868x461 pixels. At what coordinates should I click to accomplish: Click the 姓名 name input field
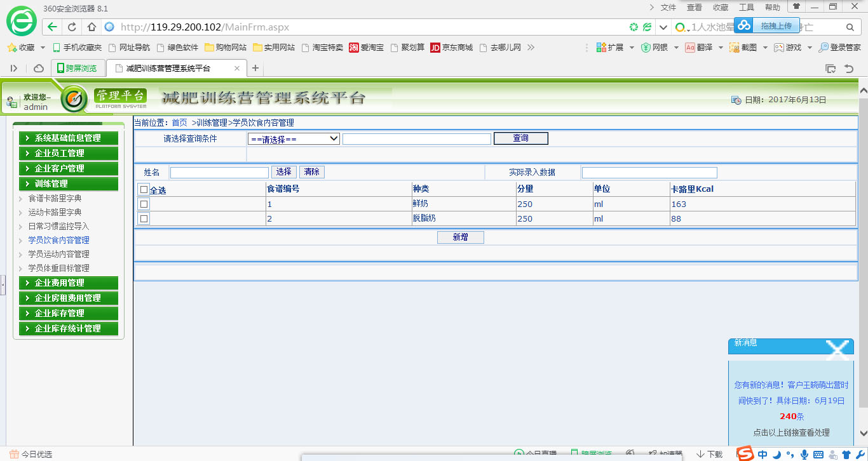(219, 172)
